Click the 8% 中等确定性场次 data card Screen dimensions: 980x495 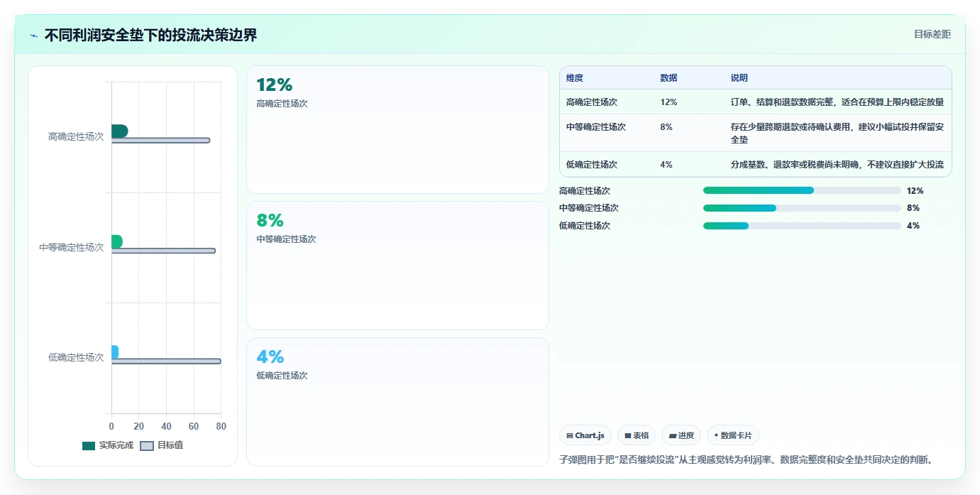pyautogui.click(x=397, y=266)
